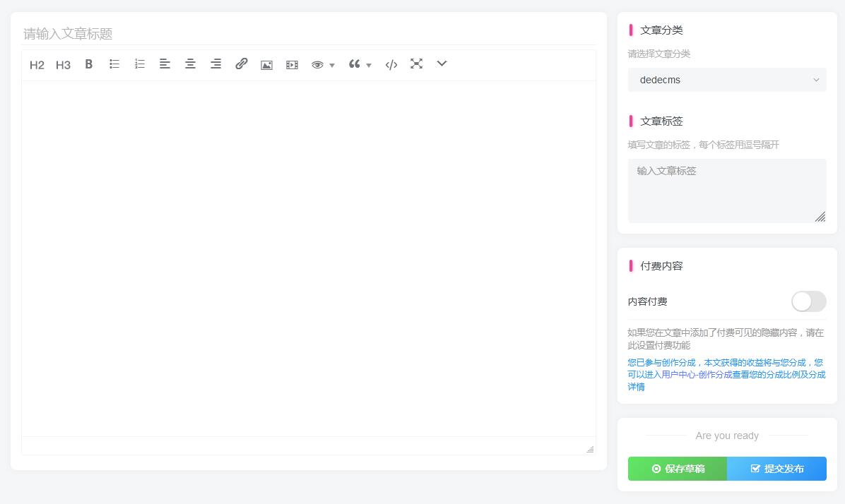Expand more toolbar options with the chevron

442,64
